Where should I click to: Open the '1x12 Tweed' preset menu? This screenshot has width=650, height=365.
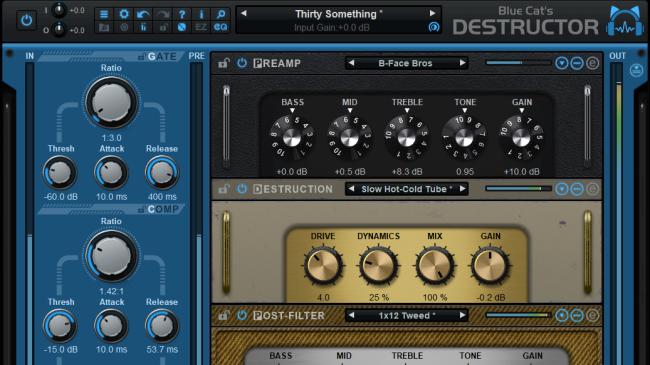tap(407, 316)
